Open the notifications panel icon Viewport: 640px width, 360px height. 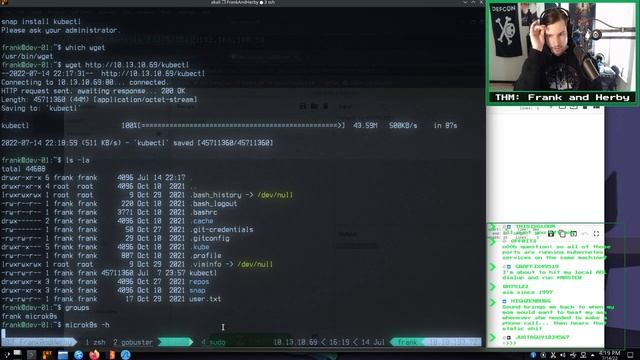coord(630,355)
